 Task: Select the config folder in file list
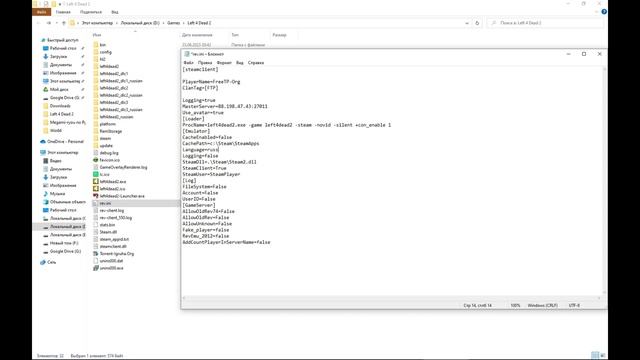(105, 52)
